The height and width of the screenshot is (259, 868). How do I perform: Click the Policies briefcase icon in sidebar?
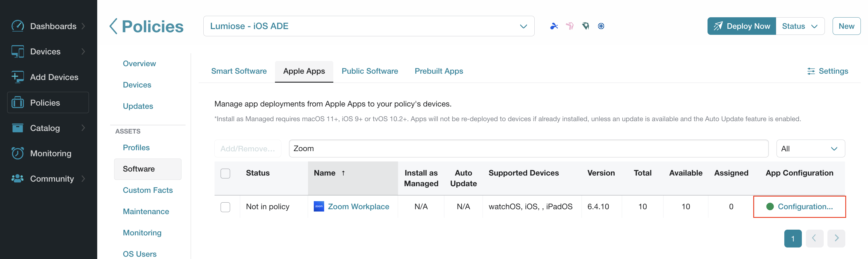(x=18, y=102)
